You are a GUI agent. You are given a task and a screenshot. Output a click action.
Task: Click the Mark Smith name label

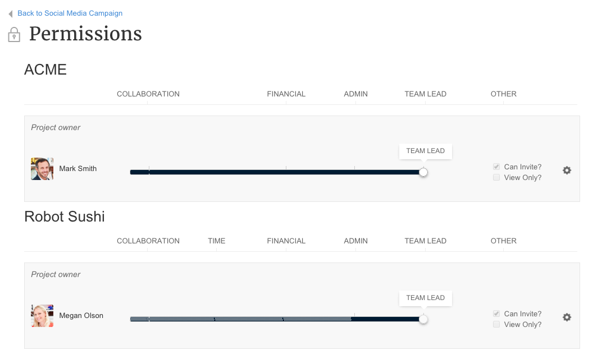point(78,169)
